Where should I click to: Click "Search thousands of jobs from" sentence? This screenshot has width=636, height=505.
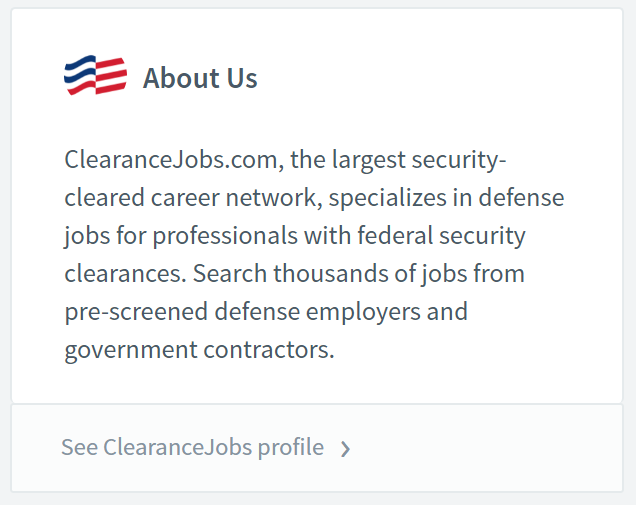(359, 274)
